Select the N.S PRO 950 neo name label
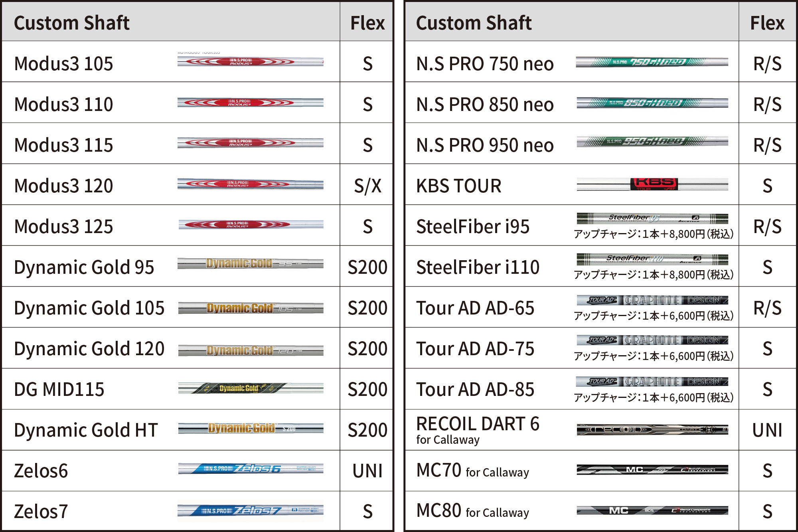 click(485, 145)
